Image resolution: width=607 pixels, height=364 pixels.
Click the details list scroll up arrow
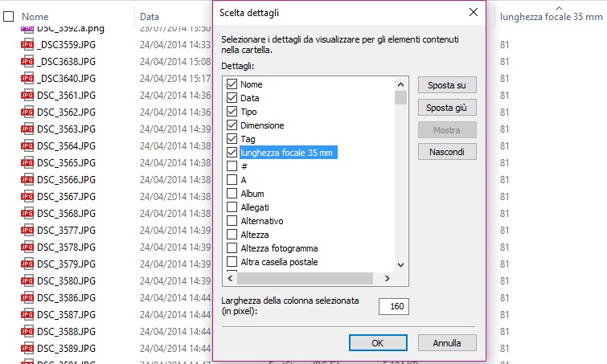coord(400,84)
